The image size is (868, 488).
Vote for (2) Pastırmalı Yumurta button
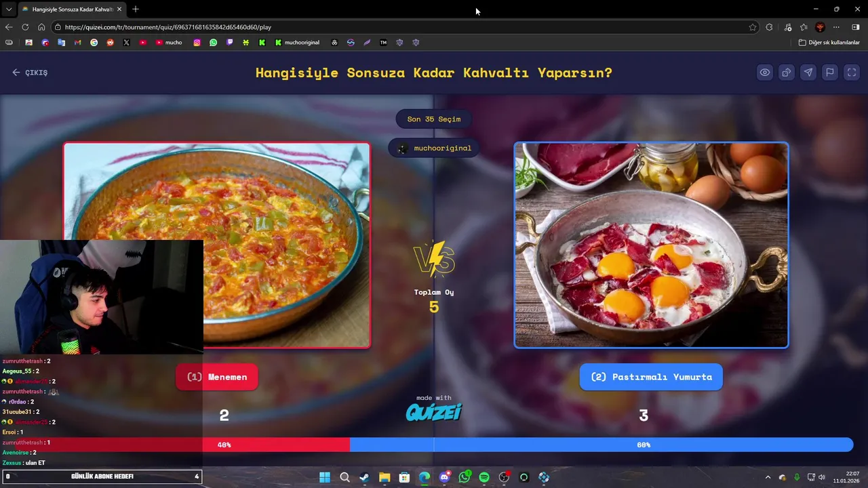tap(651, 377)
